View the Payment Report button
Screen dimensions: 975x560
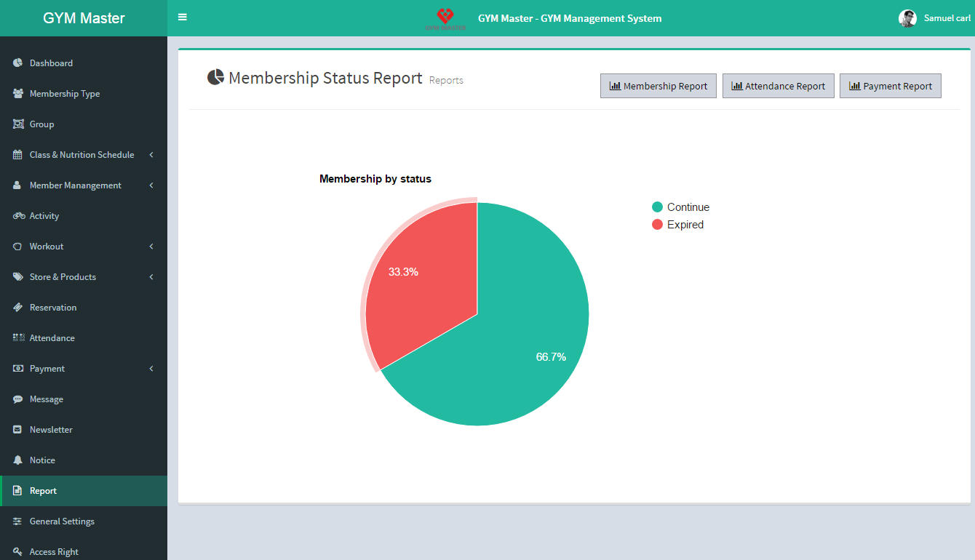coord(891,86)
